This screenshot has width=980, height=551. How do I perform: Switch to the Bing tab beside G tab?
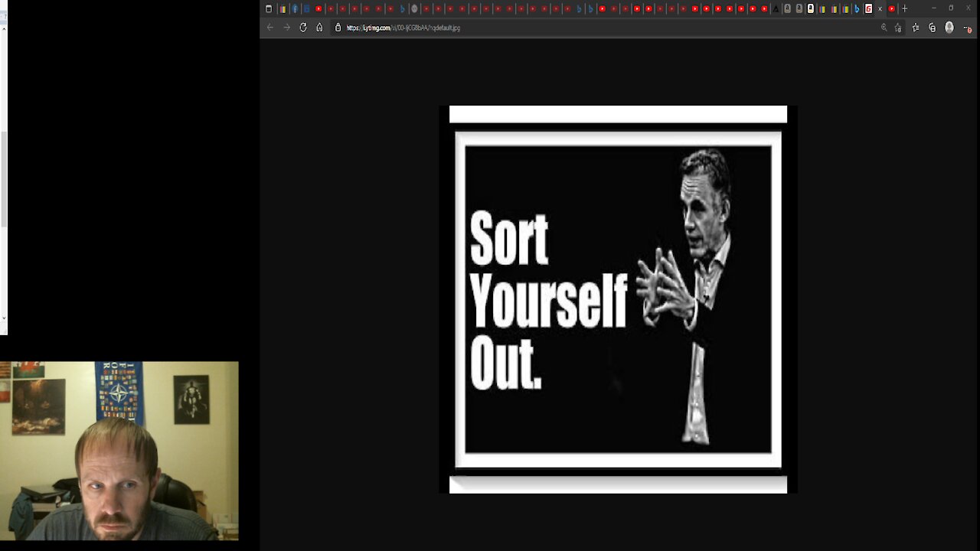click(x=857, y=9)
